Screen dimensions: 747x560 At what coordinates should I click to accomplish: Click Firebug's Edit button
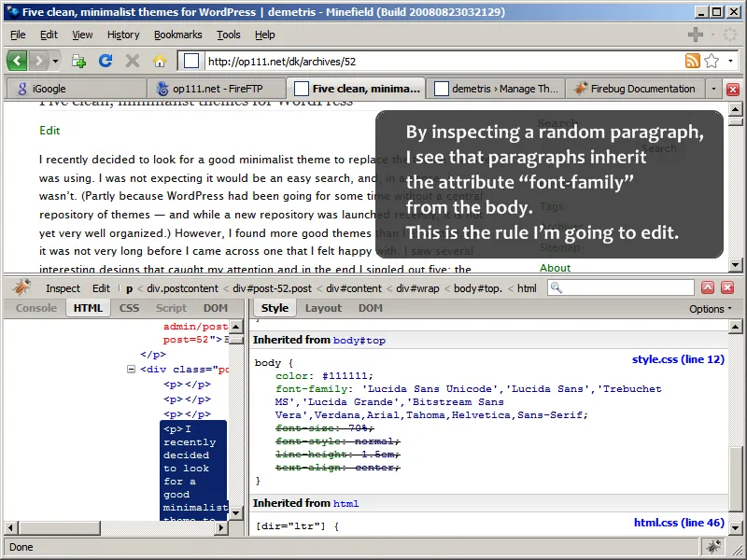pyautogui.click(x=101, y=288)
